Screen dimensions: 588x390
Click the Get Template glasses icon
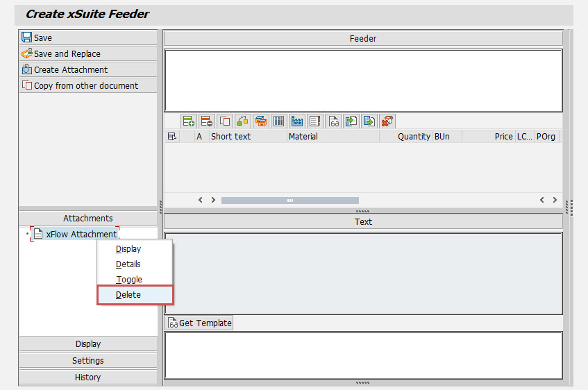pos(172,323)
